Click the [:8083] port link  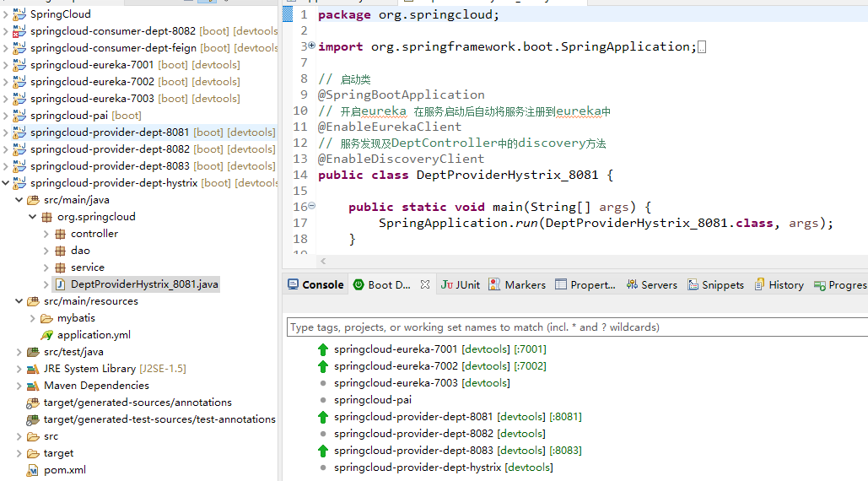[565, 451]
